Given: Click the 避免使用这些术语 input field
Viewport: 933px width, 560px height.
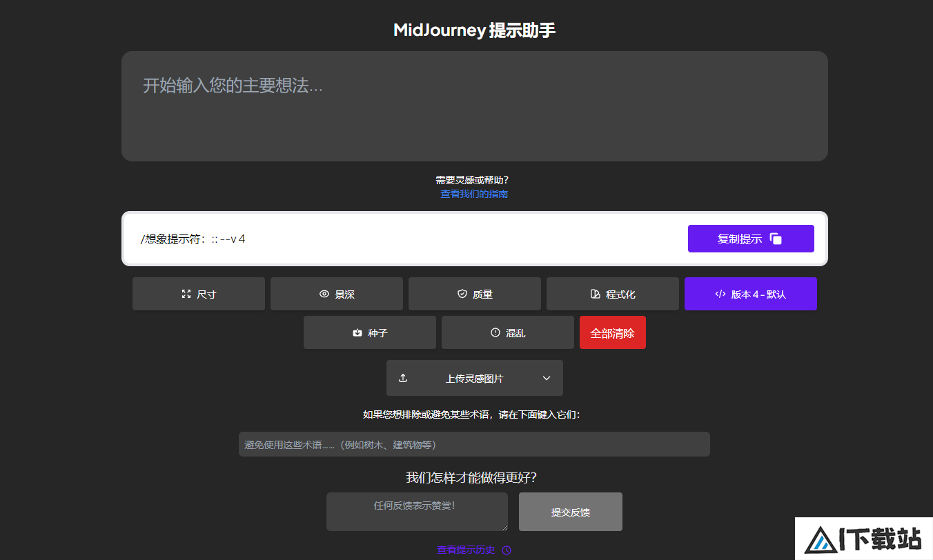Looking at the screenshot, I should pyautogui.click(x=474, y=444).
